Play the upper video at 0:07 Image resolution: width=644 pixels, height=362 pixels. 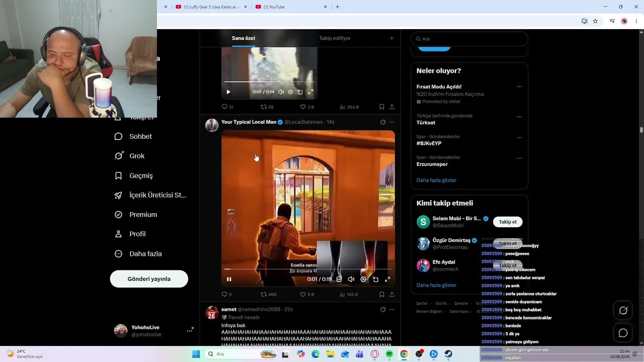click(x=228, y=92)
